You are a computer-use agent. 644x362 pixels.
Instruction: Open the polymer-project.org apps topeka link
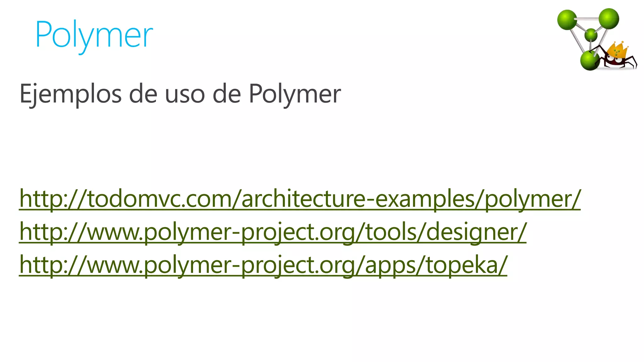click(x=263, y=265)
